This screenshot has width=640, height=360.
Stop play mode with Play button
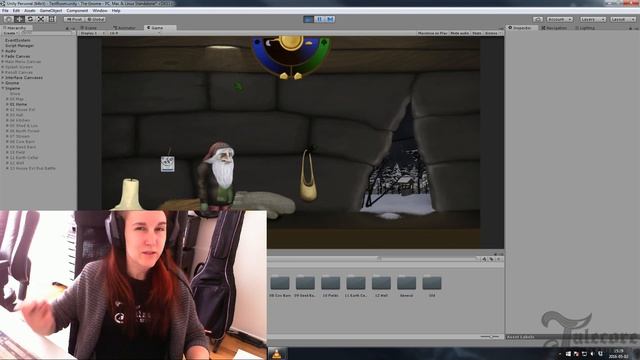click(x=308, y=19)
